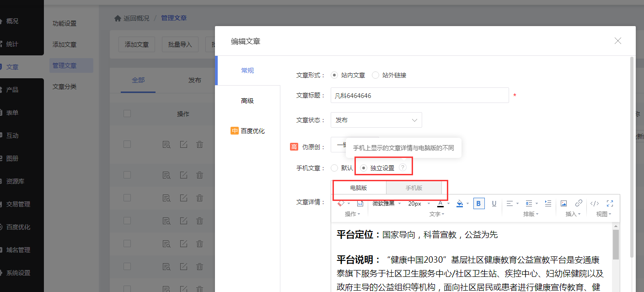Click the line spacing icon
Screen dimensions: 644x292
[529, 203]
